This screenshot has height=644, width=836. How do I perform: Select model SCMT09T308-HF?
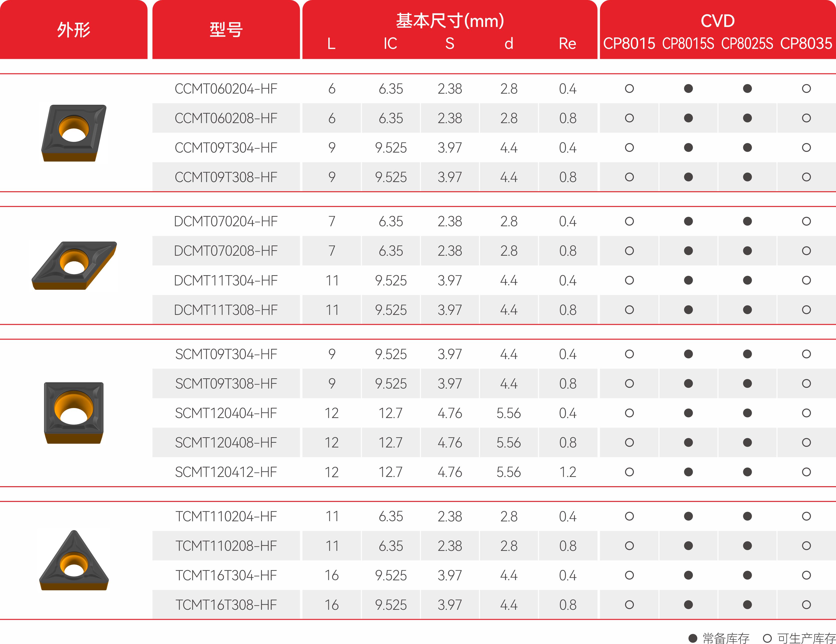point(226,383)
